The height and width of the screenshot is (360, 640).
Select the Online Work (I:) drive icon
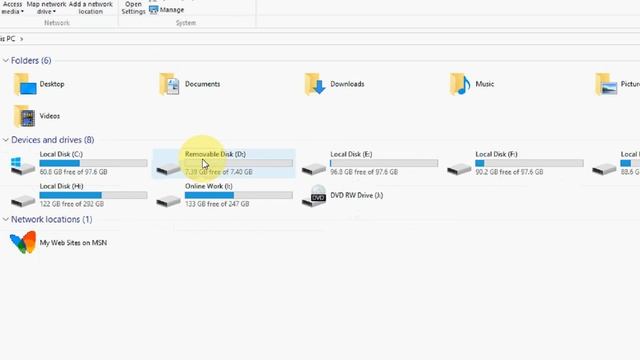pyautogui.click(x=169, y=200)
